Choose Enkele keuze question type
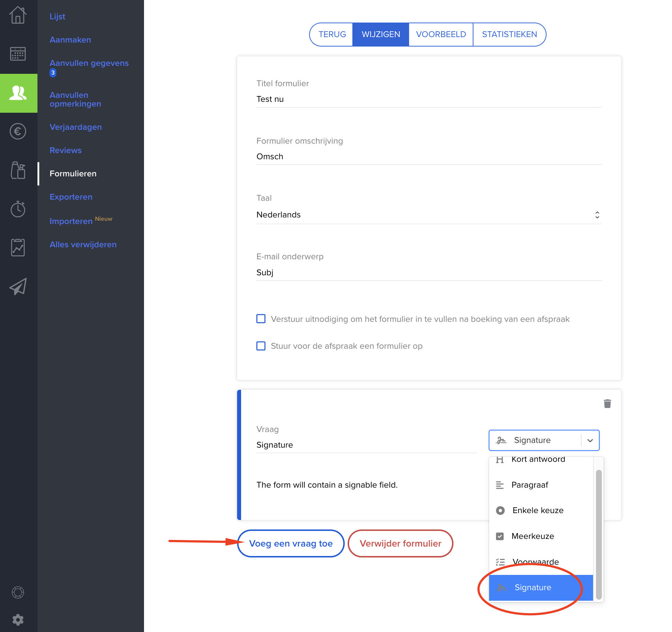The image size is (672, 632). click(x=541, y=511)
